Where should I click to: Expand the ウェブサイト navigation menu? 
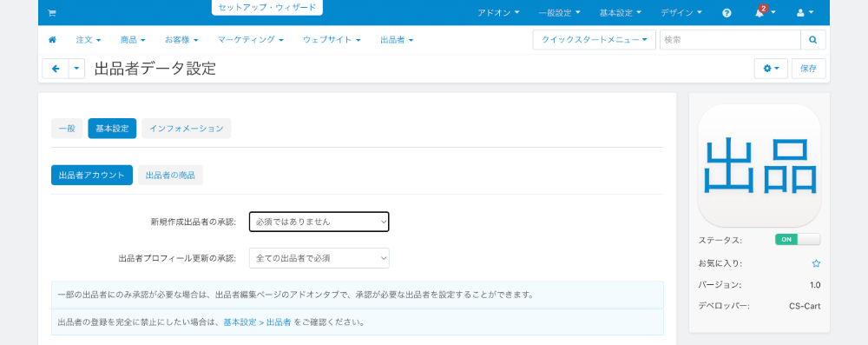pos(332,40)
